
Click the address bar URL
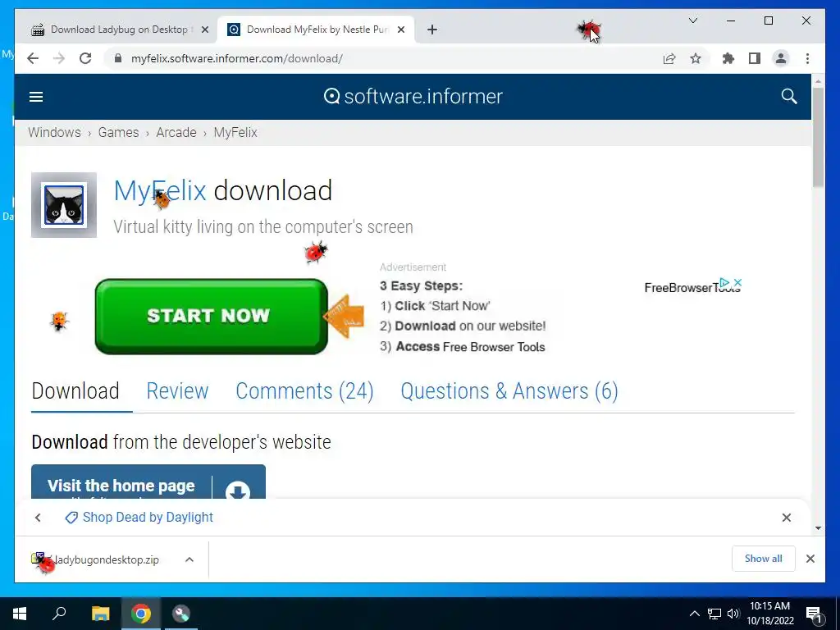pos(237,58)
